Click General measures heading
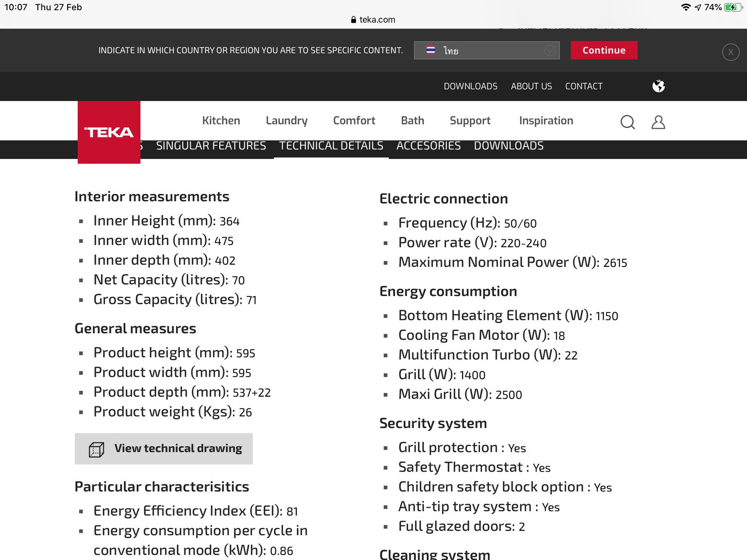Screen dimensions: 747x560 pyautogui.click(x=135, y=329)
